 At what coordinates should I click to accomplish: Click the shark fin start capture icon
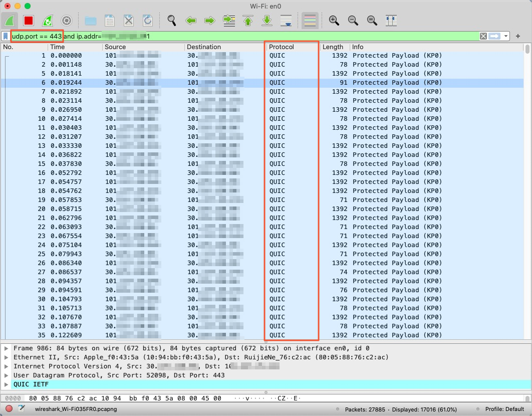coord(9,21)
